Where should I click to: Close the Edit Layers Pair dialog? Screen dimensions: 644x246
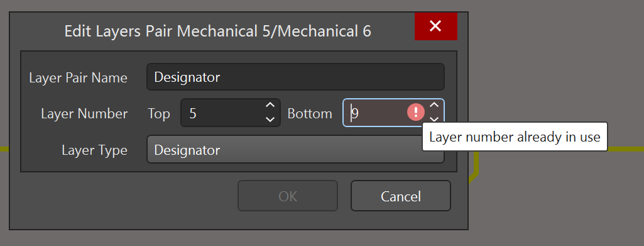tap(435, 26)
